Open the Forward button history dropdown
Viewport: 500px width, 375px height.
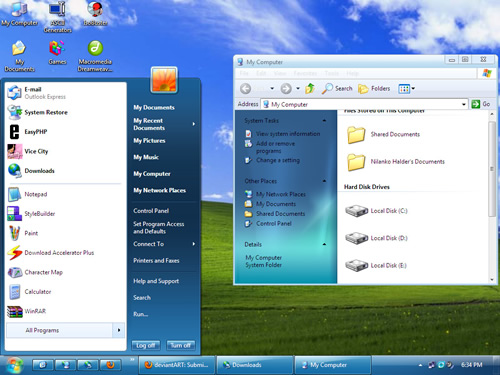(298, 88)
